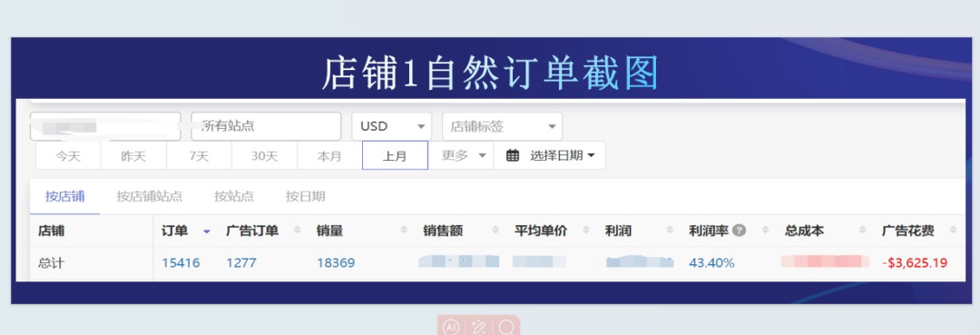980x335 pixels.
Task: Click the 利润率 value 43.40%
Action: pos(712,263)
